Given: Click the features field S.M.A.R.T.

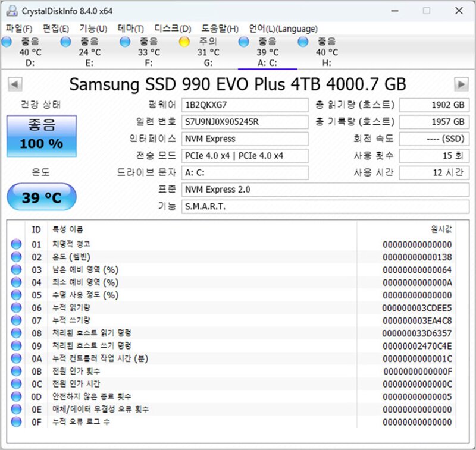Looking at the screenshot, I should (x=325, y=207).
